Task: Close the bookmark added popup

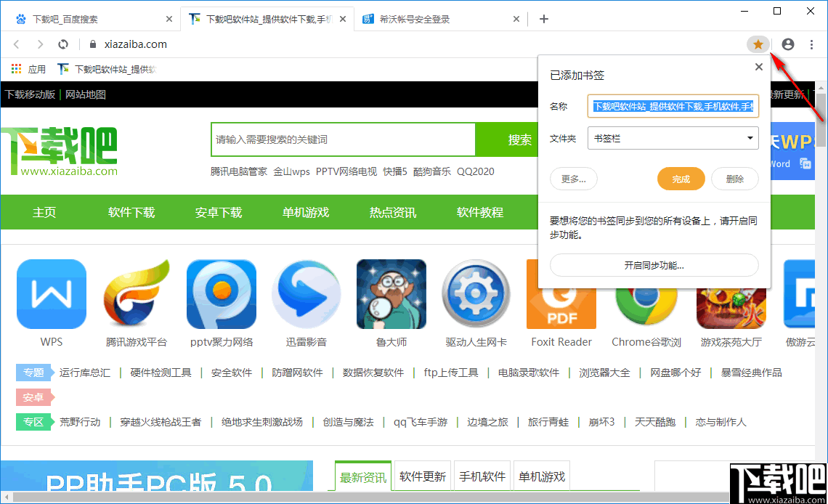Action: [x=759, y=67]
